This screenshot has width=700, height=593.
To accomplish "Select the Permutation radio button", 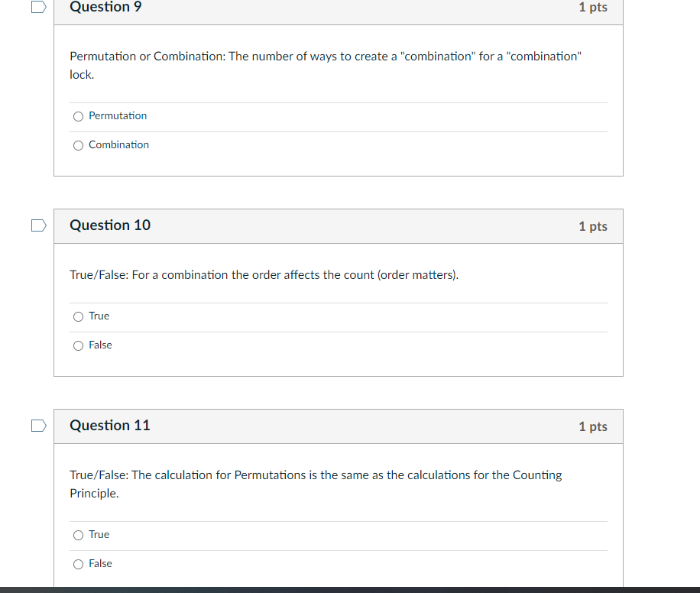I will click(78, 116).
